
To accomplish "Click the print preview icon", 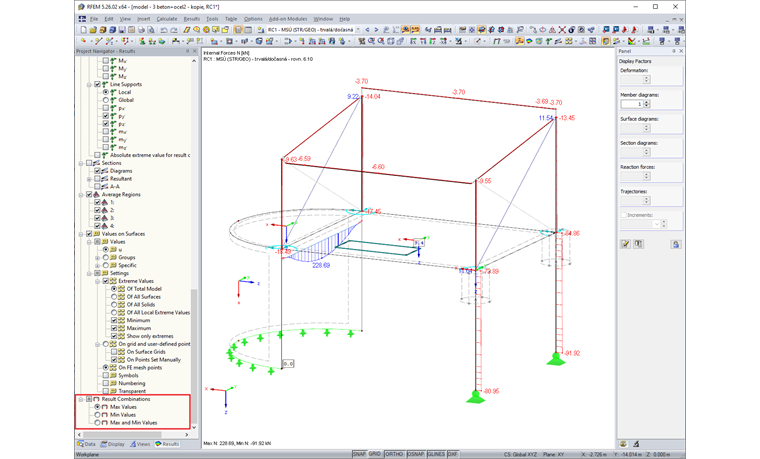I will [151, 30].
